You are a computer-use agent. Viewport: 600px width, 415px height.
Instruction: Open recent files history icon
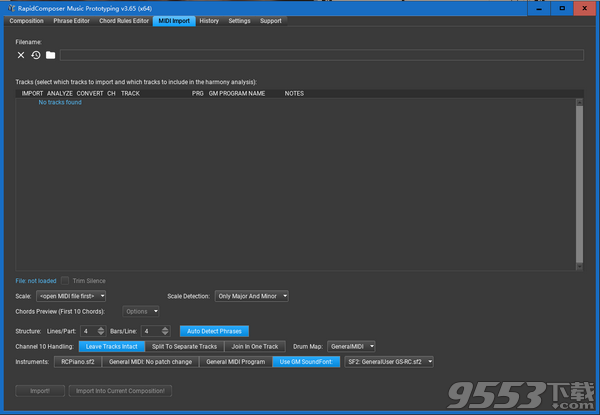pyautogui.click(x=36, y=55)
